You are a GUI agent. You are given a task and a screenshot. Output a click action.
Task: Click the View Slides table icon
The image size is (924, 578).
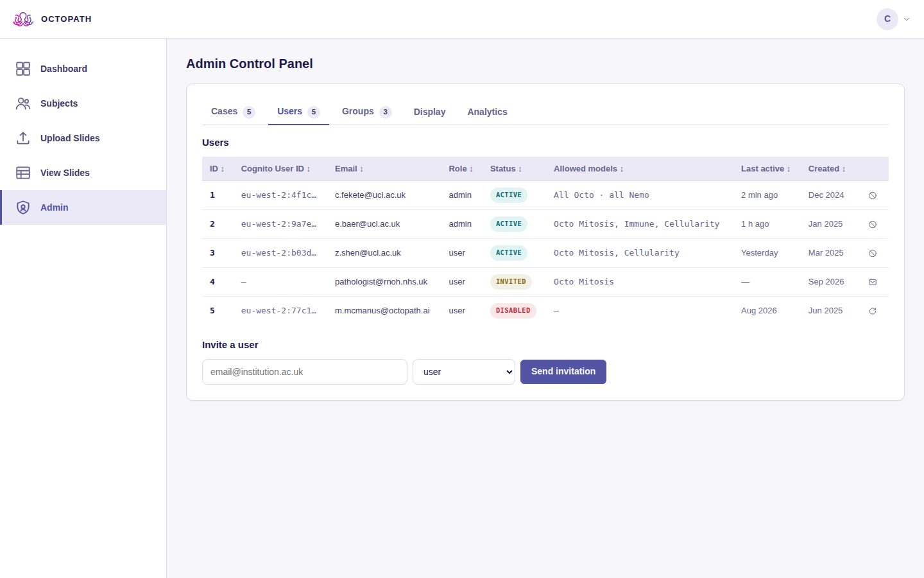(x=23, y=173)
